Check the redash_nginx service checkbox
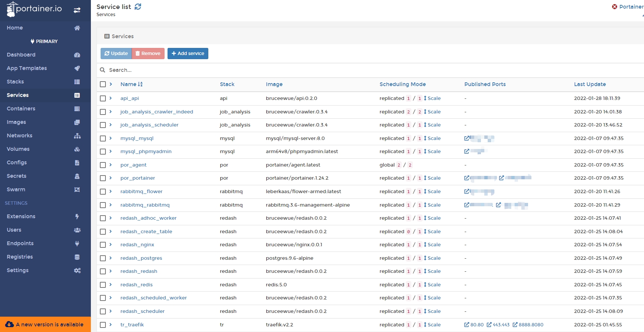644x332 pixels. coord(103,245)
